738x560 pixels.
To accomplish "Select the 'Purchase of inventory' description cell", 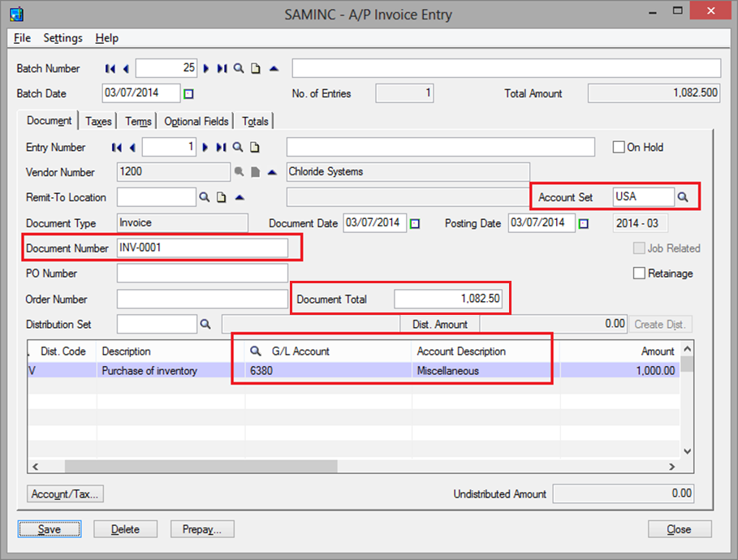I will [170, 371].
